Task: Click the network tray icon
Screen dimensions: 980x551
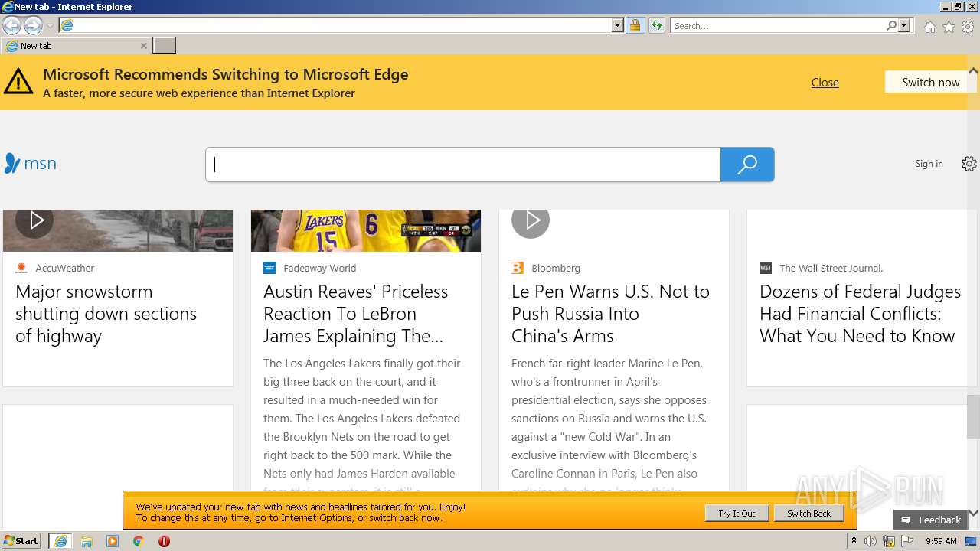Action: pyautogui.click(x=889, y=541)
